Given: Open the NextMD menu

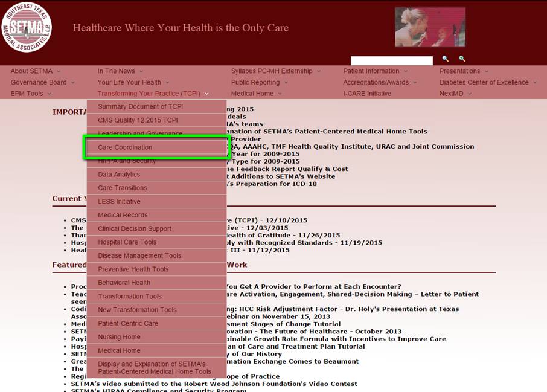Looking at the screenshot, I should pyautogui.click(x=451, y=94).
